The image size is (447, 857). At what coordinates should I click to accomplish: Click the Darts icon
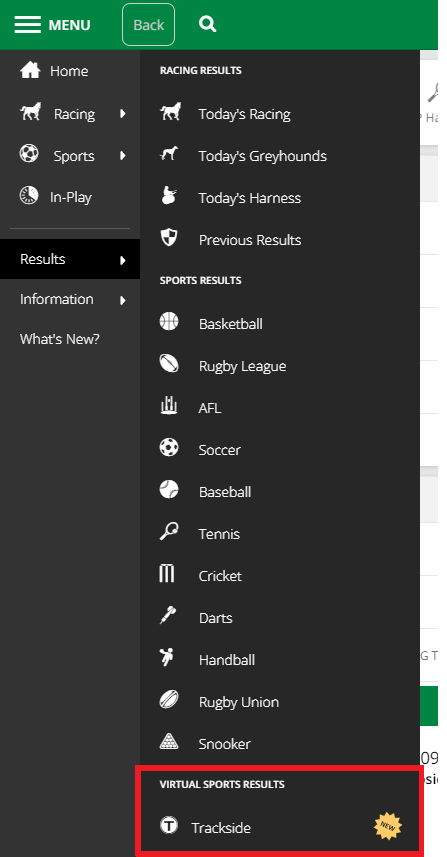point(168,616)
